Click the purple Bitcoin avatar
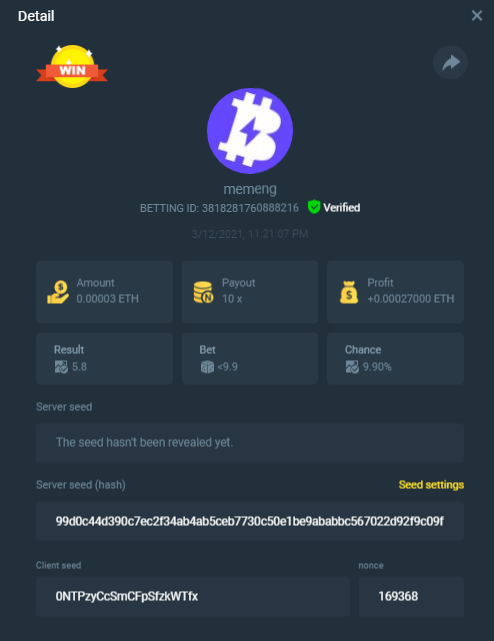The image size is (494, 641). pos(250,131)
